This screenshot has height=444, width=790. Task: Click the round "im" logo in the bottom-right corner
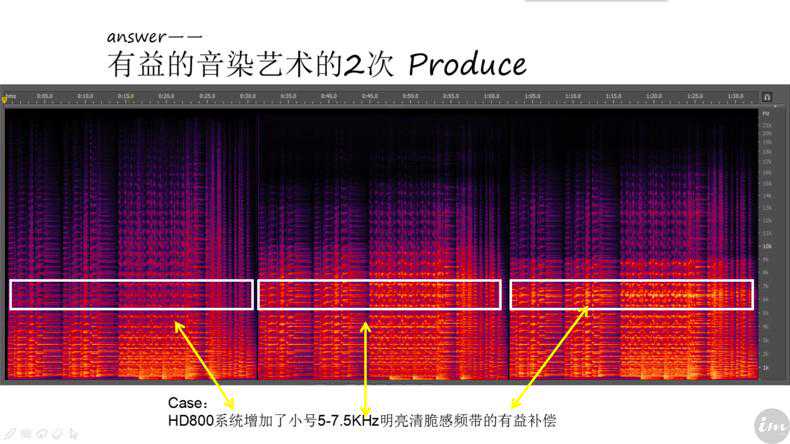pyautogui.click(x=768, y=424)
